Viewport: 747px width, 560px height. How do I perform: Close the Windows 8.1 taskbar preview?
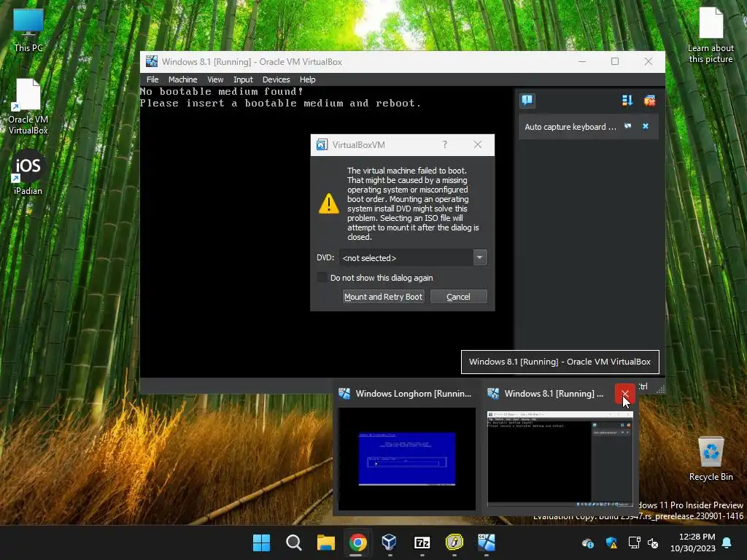(625, 394)
